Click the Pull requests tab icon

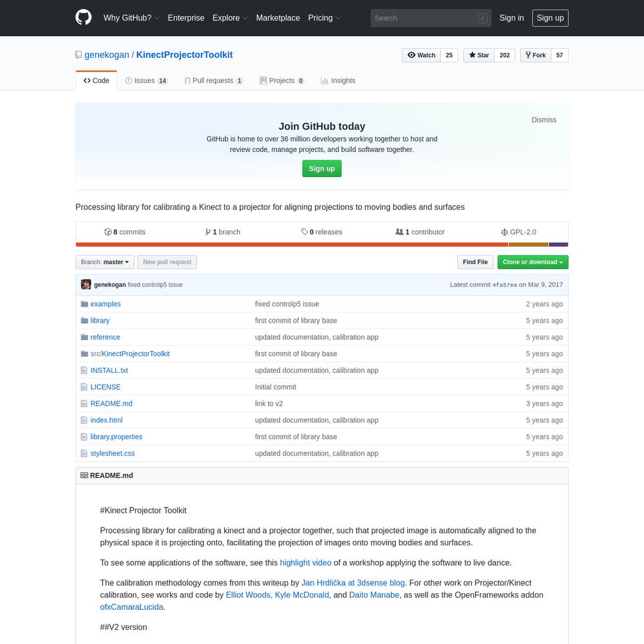(x=187, y=80)
